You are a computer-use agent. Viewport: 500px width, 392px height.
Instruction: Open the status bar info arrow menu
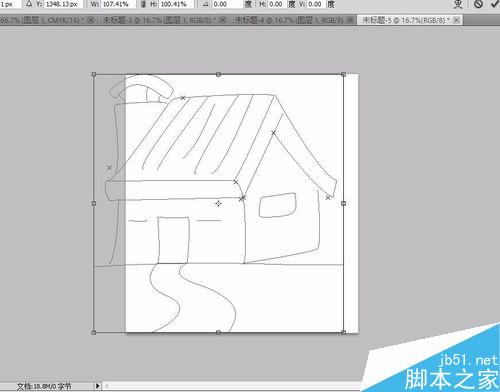click(97, 386)
